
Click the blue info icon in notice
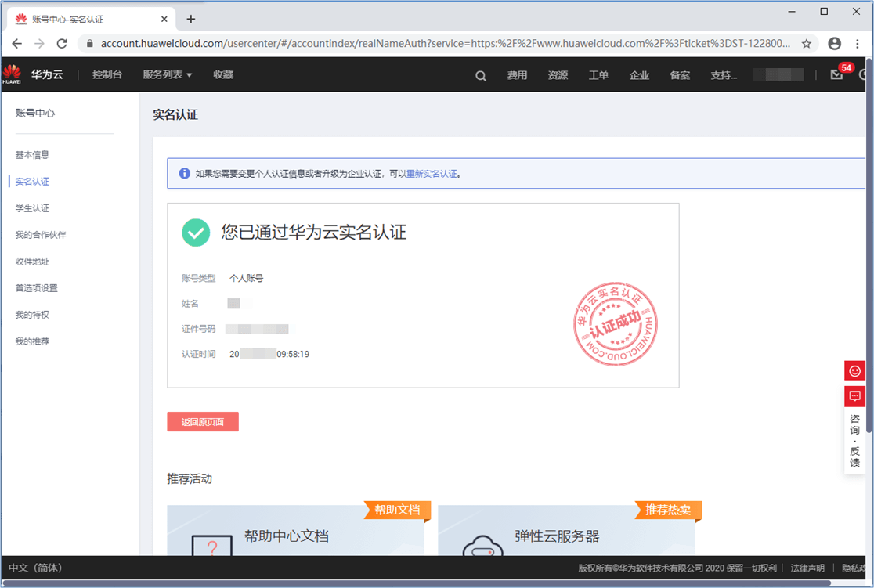[x=185, y=173]
